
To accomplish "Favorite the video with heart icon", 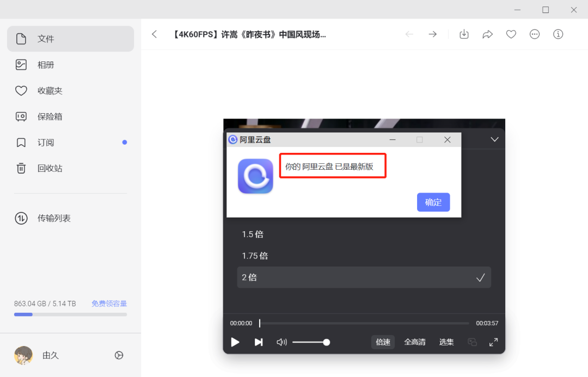I will [x=511, y=34].
